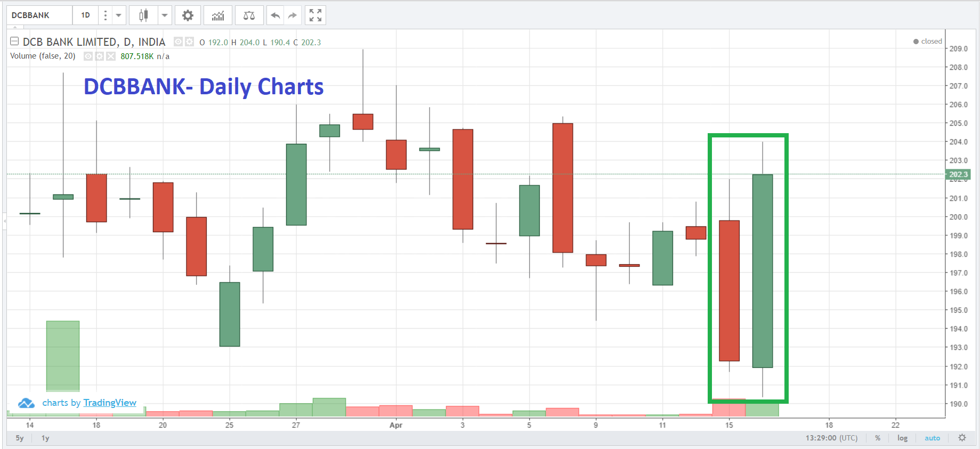Open the candlestick chart style selector
This screenshot has height=449, width=980.
click(143, 15)
